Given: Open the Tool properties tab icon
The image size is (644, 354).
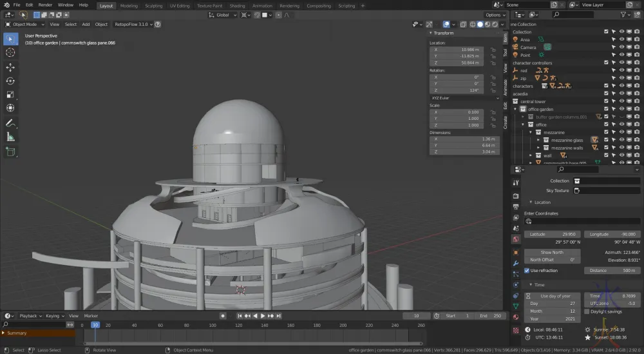Looking at the screenshot, I should pos(516,182).
